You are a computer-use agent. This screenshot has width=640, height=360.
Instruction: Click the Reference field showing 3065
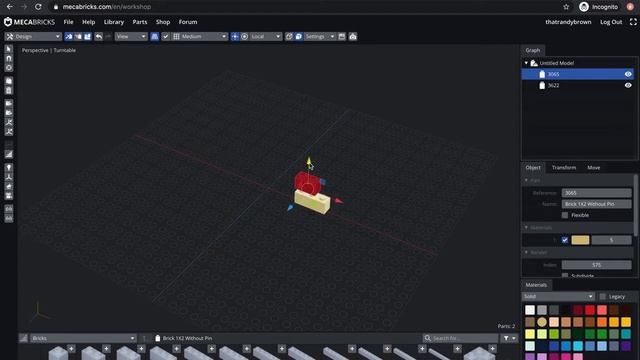click(x=596, y=193)
